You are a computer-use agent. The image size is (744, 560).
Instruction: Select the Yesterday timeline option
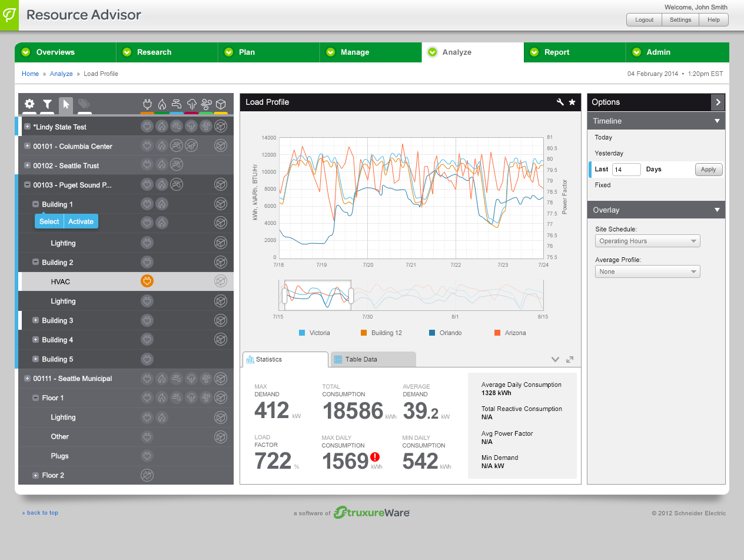pos(609,153)
